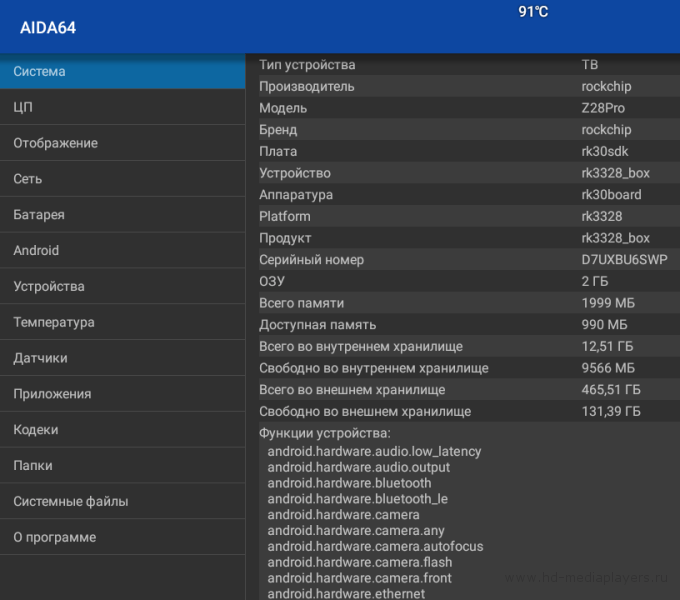Viewport: 680px width, 600px height.
Task: Select android.hardware.camera.front entry
Action: click(360, 578)
